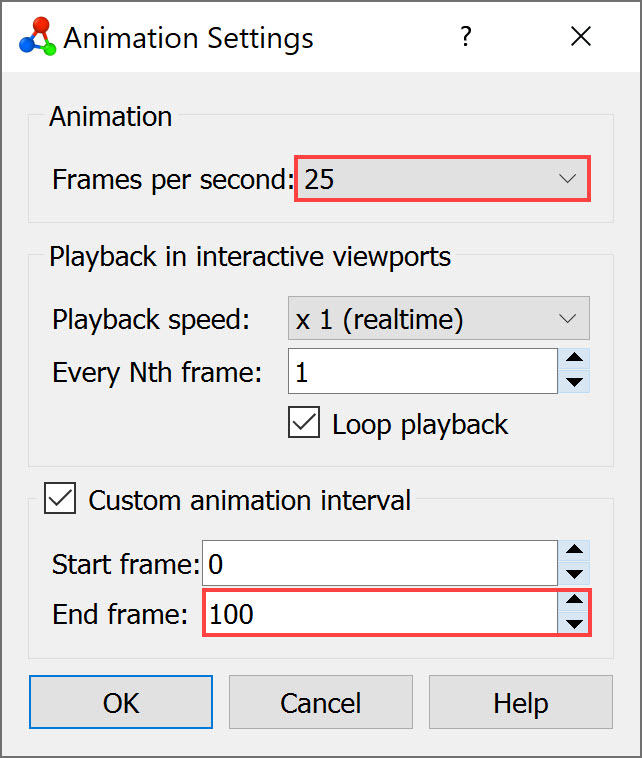
Task: Click the question mark help icon
Action: pyautogui.click(x=465, y=38)
